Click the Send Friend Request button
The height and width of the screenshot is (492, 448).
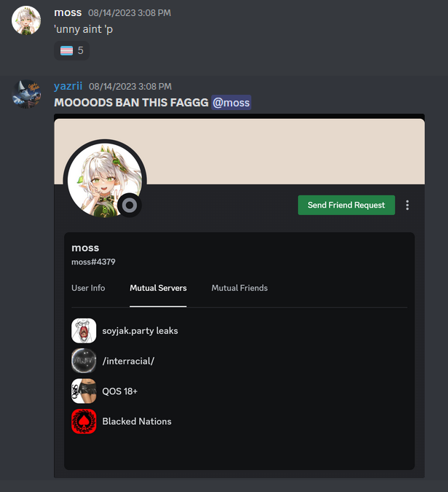(347, 206)
